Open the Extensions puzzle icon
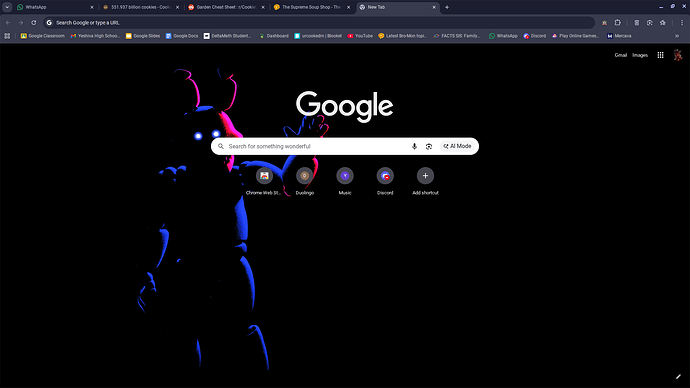Screen dimensions: 690x388 click(x=617, y=22)
